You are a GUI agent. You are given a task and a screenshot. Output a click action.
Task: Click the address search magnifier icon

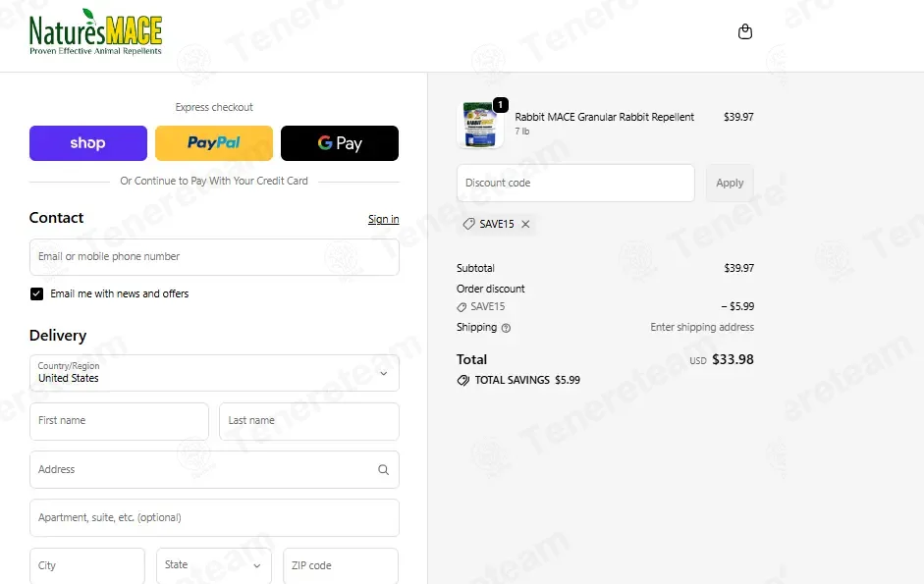[x=383, y=470]
